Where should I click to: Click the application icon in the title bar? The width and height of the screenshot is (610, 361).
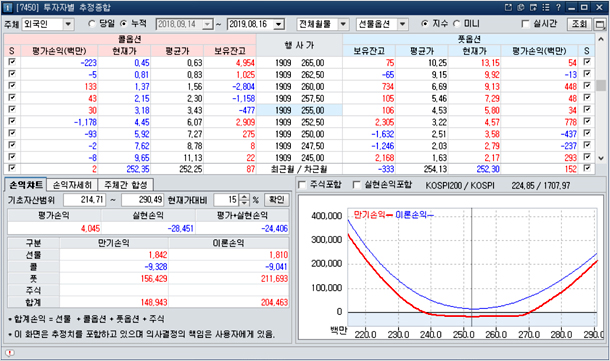(x=8, y=7)
